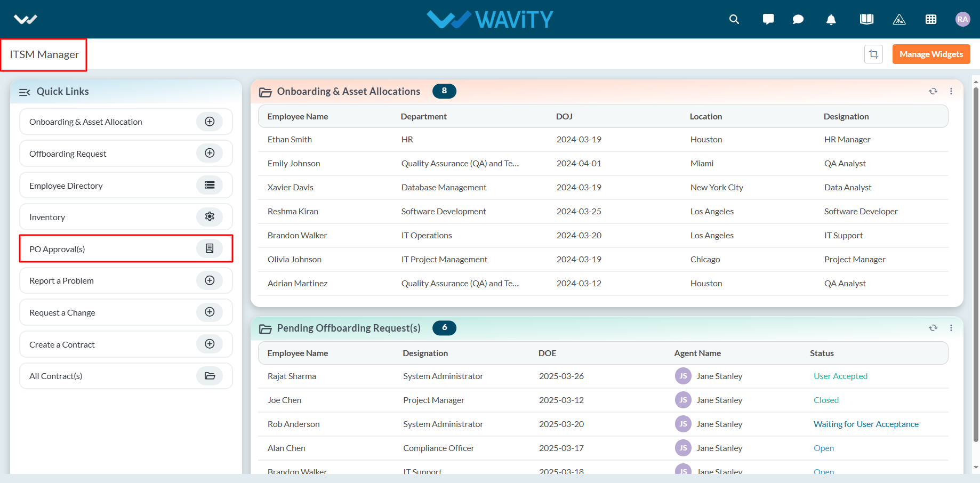The image size is (980, 483).
Task: Refresh the Pending Offboarding Request(s) widget
Action: 933,328
